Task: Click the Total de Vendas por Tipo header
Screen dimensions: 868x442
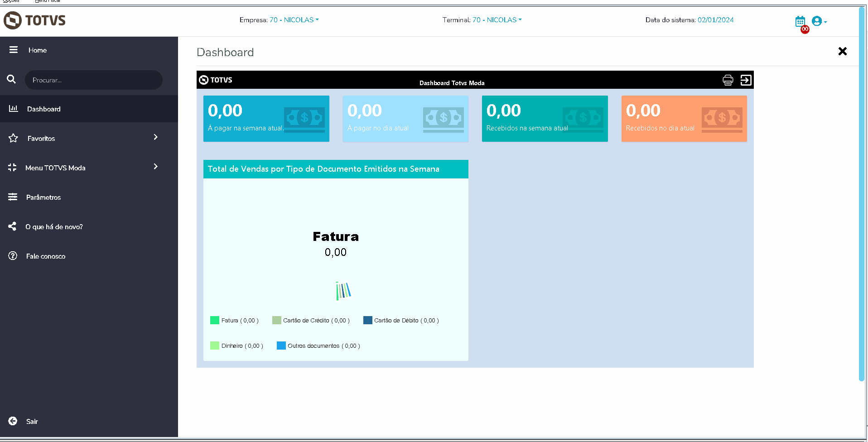Action: click(x=336, y=169)
